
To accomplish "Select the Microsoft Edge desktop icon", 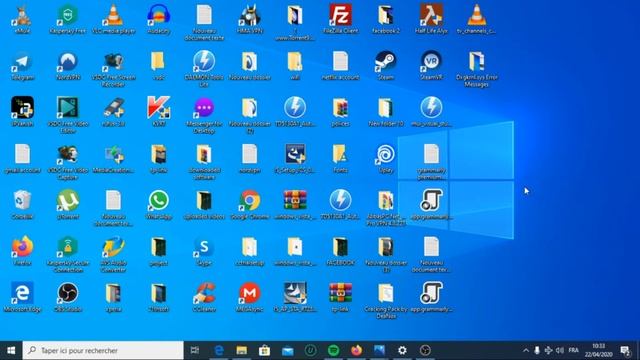I will tap(22, 297).
